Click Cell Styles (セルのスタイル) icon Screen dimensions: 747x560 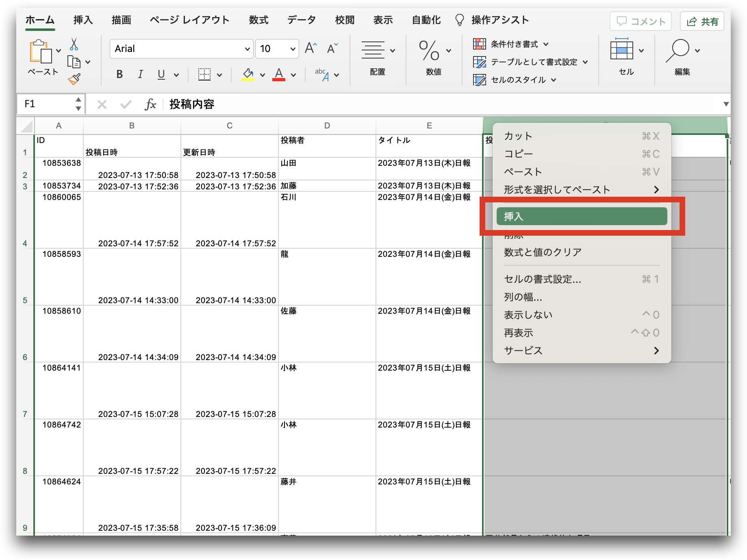(480, 80)
